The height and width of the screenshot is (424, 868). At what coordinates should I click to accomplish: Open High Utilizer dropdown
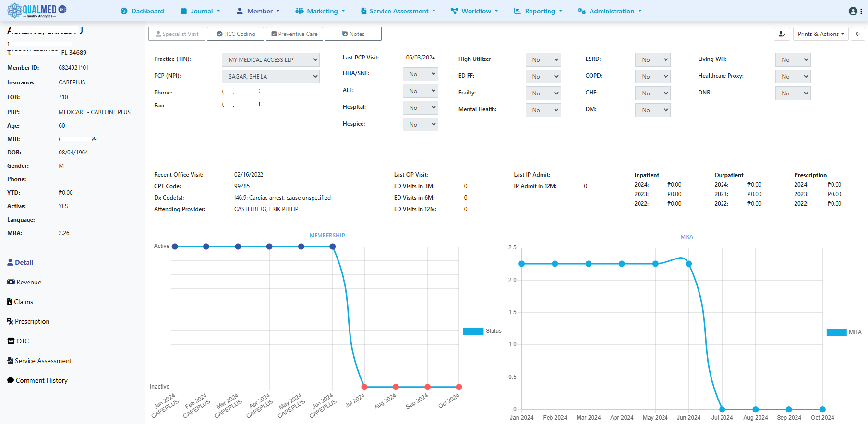coord(543,60)
